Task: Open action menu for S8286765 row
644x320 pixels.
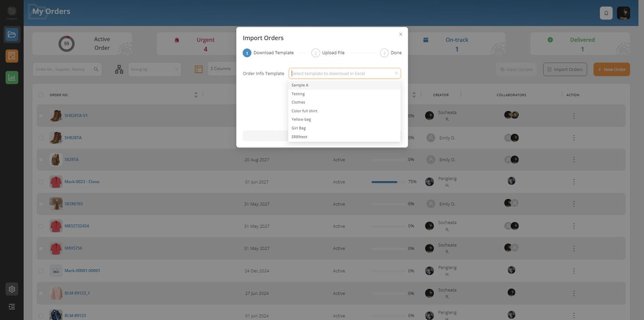Action: (574, 204)
